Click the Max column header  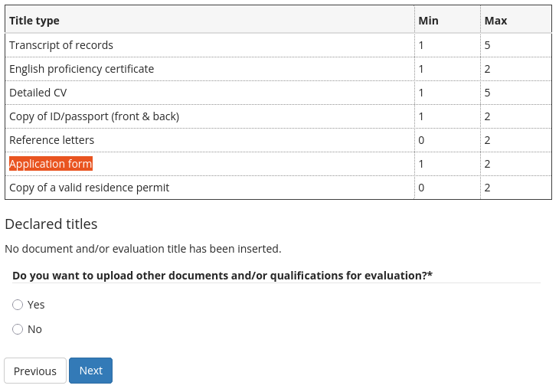pos(495,21)
